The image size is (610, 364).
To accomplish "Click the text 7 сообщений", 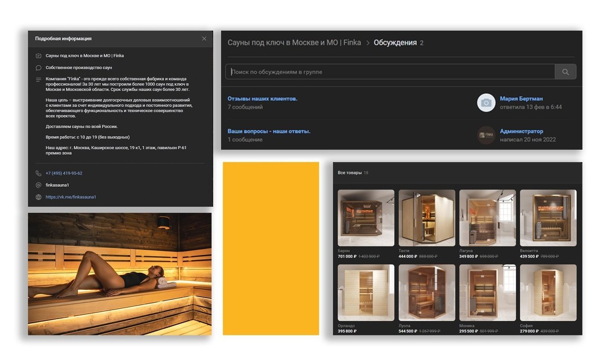I will point(245,107).
